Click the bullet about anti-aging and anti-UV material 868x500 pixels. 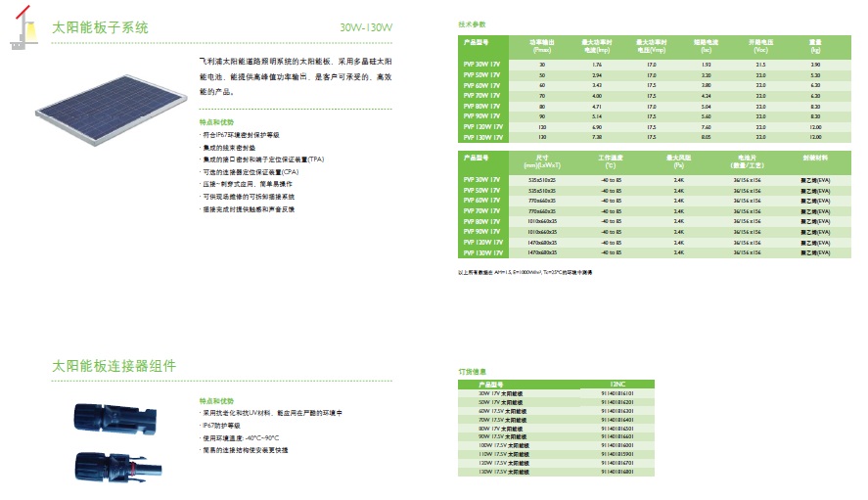(x=271, y=413)
